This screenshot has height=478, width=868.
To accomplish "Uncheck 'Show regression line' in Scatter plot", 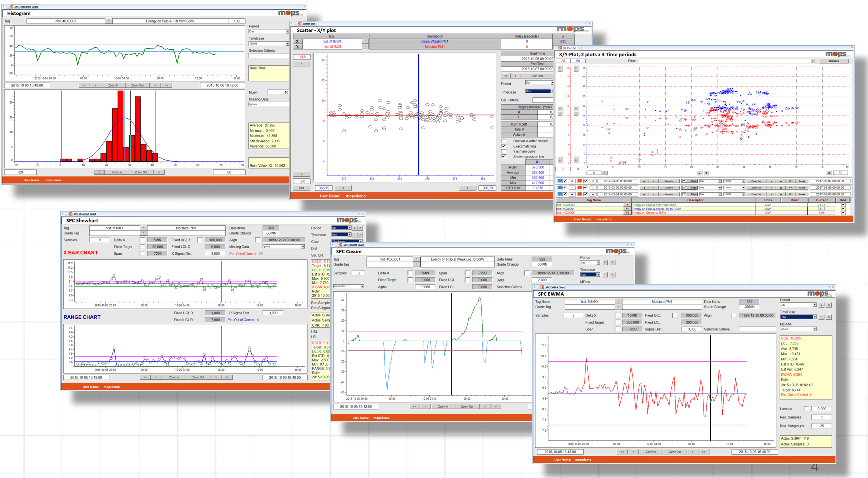I will pos(504,157).
